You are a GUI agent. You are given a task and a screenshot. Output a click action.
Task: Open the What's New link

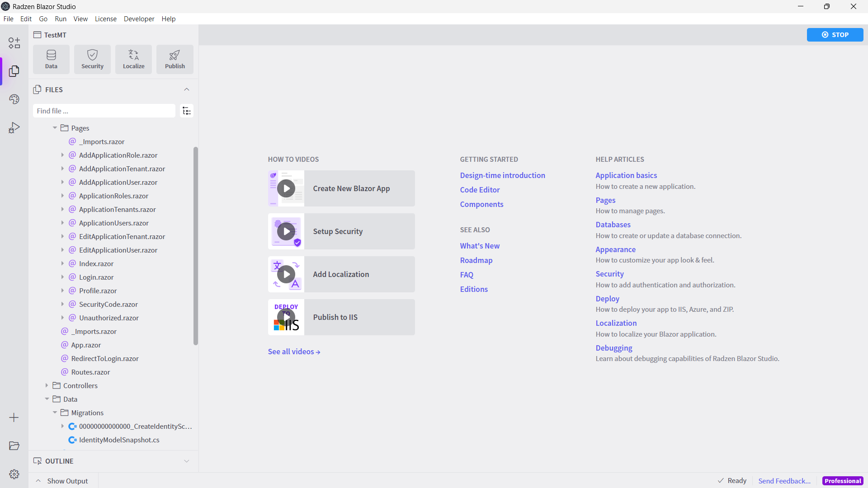(x=480, y=246)
